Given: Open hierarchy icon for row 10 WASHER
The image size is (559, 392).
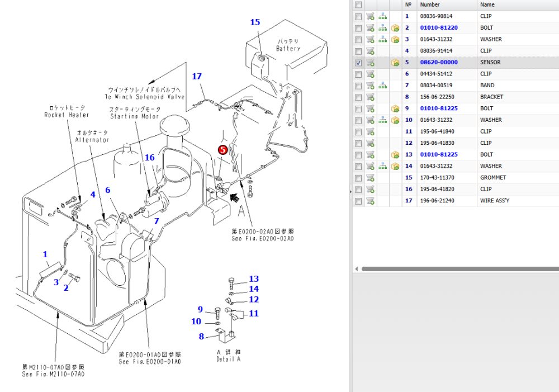Looking at the screenshot, I should [382, 120].
